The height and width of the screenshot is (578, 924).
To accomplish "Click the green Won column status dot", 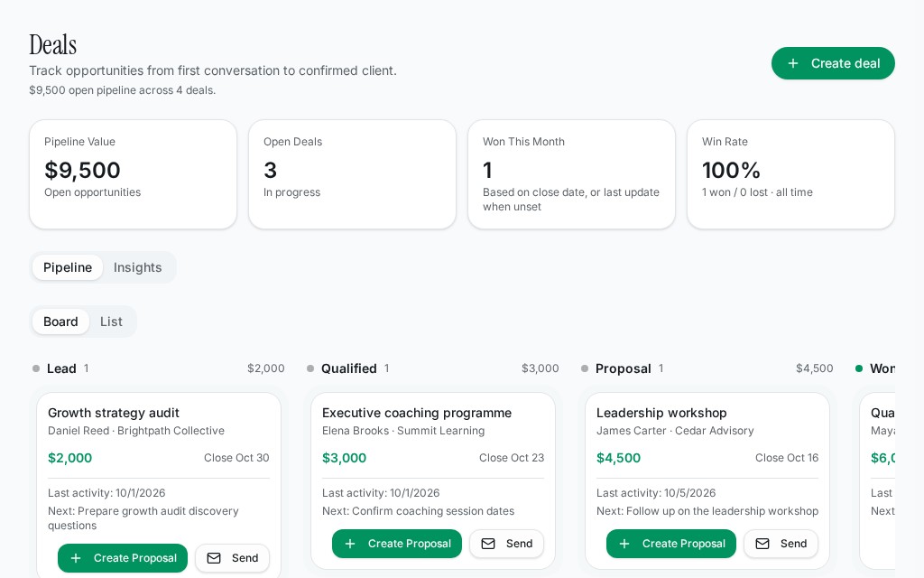I will [859, 368].
